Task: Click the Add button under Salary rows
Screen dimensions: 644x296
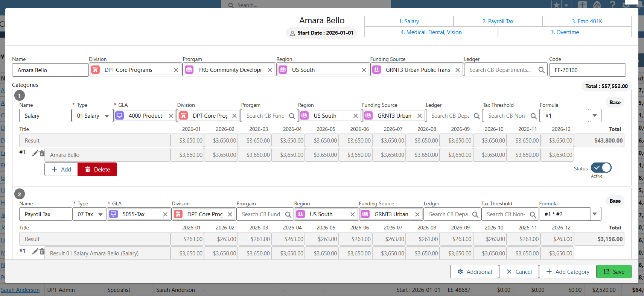Action: [x=61, y=169]
